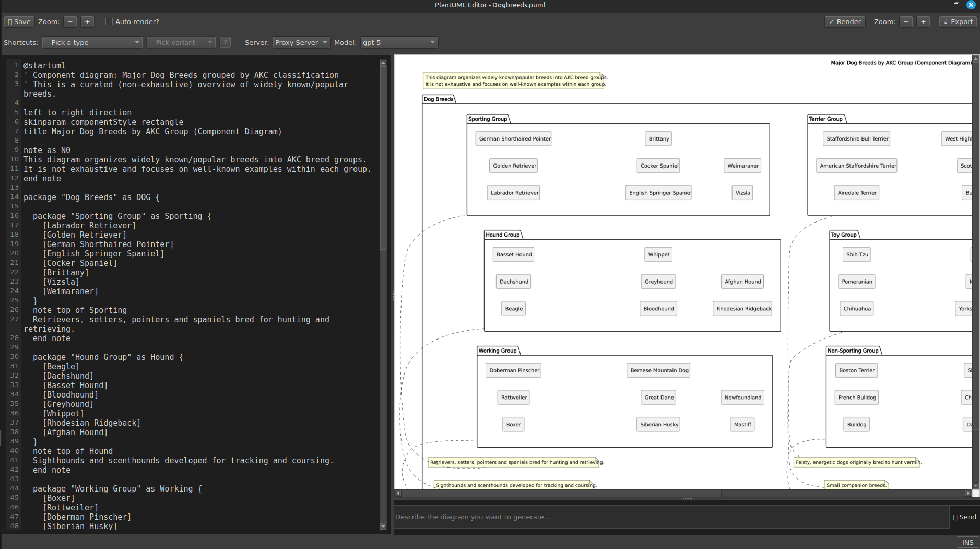Click the code editor scrollbar down arrow
Screen dimensions: 980x549
pos(383,527)
